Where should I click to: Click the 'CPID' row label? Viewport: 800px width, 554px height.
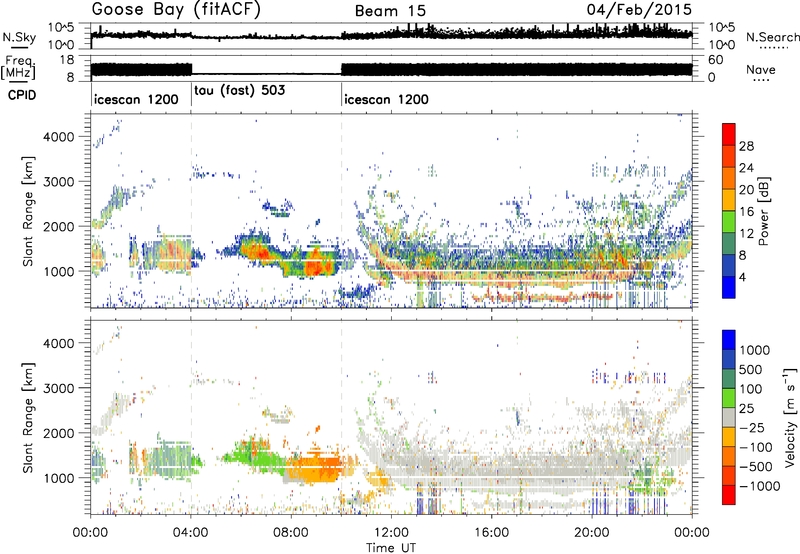click(x=22, y=95)
